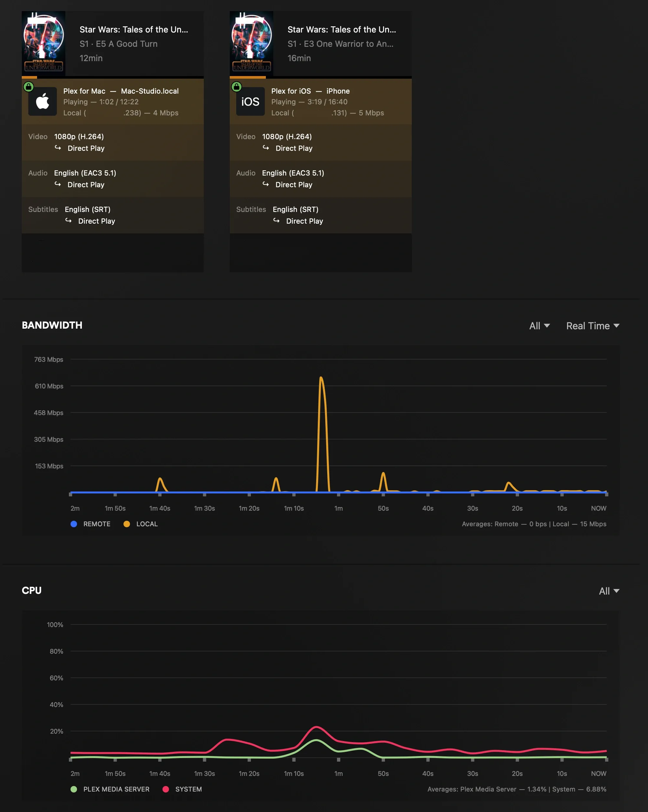Image resolution: width=648 pixels, height=812 pixels.
Task: Click Audio English (EAC3 5.1) on iPhone session
Action: [x=293, y=173]
